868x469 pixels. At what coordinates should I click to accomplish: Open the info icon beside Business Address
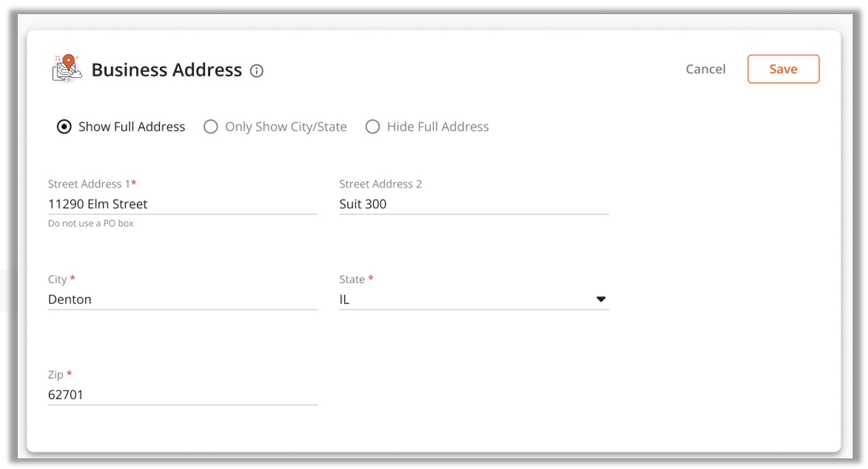click(x=256, y=70)
